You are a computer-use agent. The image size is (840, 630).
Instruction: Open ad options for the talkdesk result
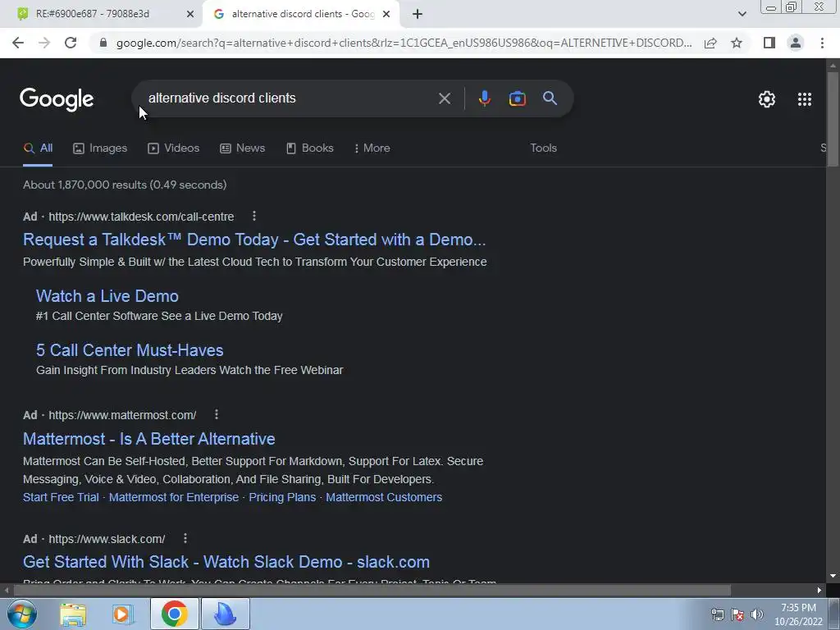coord(254,216)
